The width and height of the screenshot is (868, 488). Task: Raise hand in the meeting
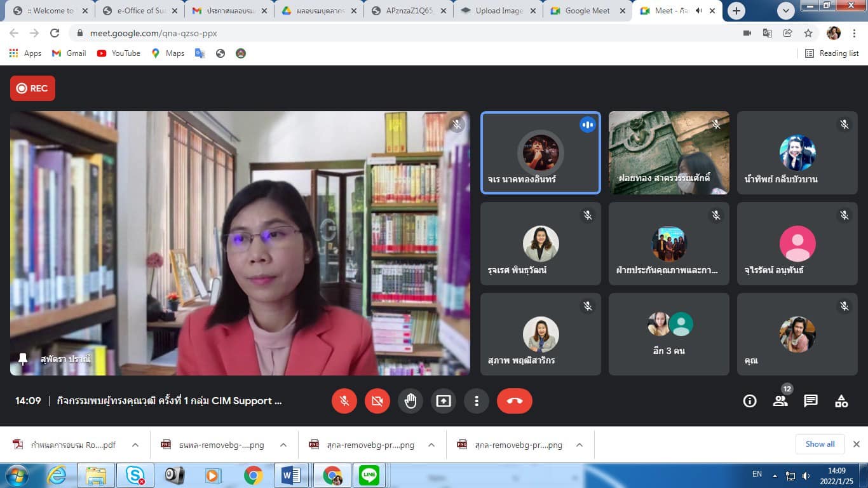coord(410,401)
